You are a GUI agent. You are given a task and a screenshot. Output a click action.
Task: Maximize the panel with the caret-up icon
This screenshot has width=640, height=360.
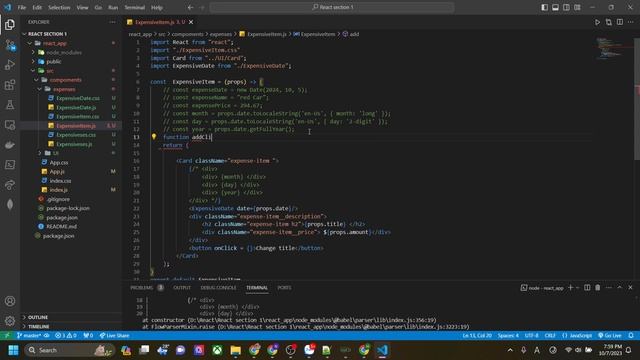pyautogui.click(x=620, y=288)
